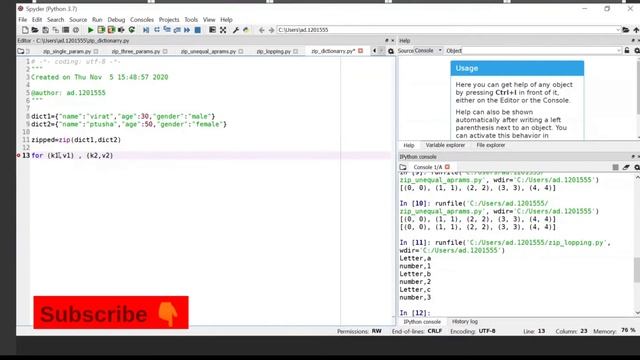Run selection or current line icon
Viewport: 640px width, 360px height.
(x=121, y=30)
